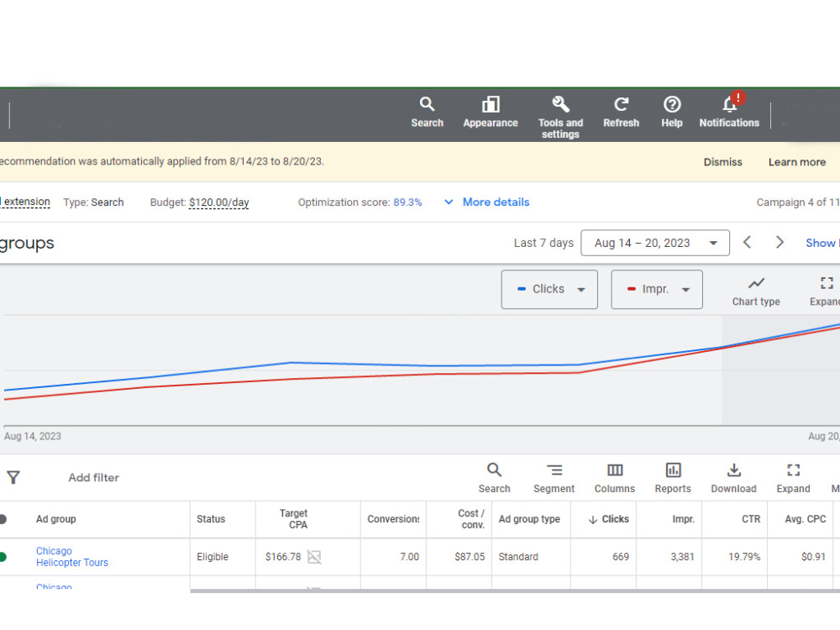
Task: Click the filter funnel icon
Action: tap(13, 477)
